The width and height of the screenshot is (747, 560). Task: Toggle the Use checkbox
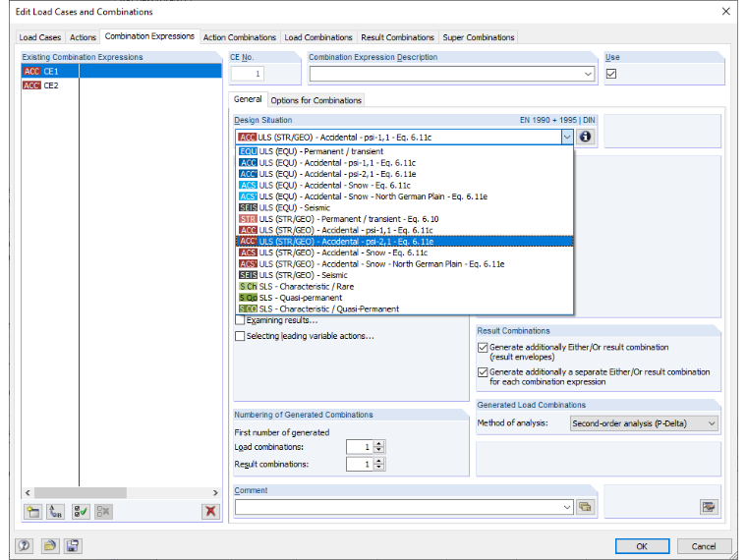click(x=611, y=74)
